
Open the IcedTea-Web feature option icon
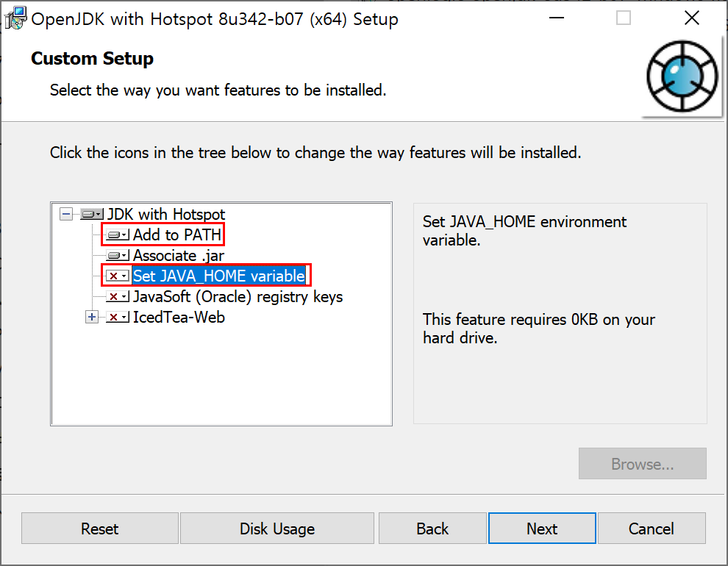point(118,318)
